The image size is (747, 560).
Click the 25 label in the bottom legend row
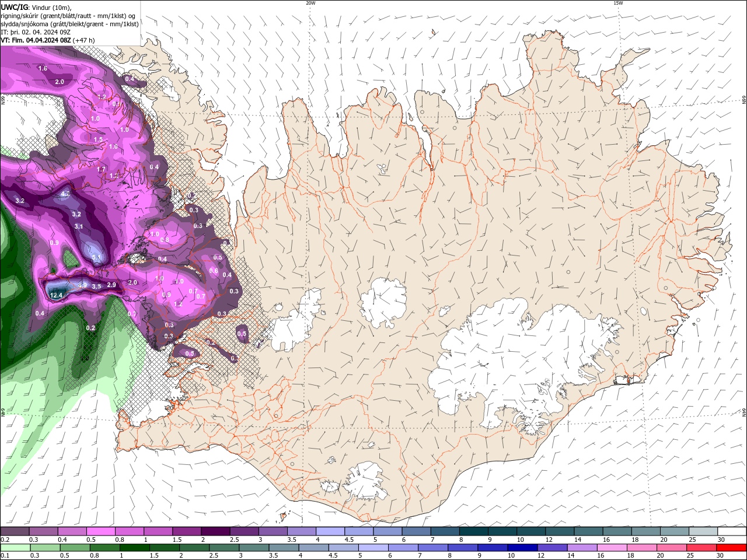tap(690, 556)
